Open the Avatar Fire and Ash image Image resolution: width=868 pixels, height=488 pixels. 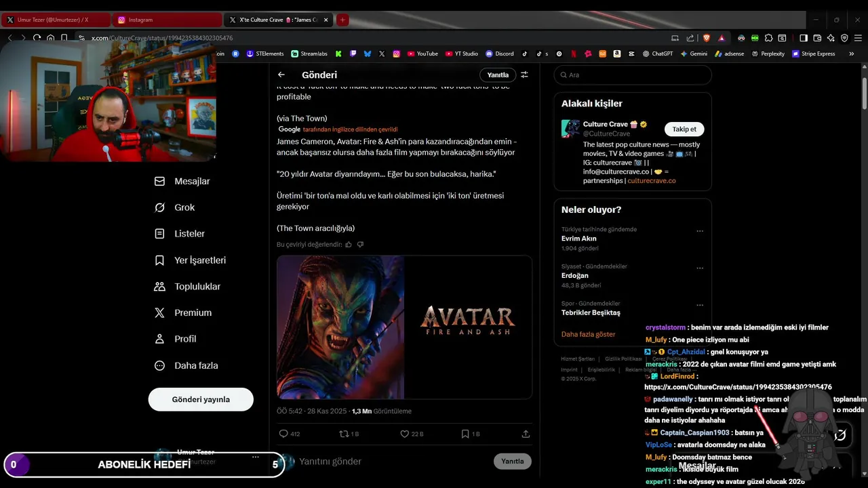(404, 327)
